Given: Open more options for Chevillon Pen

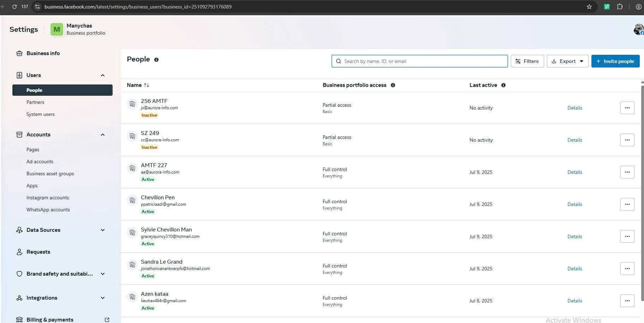Looking at the screenshot, I should (627, 204).
